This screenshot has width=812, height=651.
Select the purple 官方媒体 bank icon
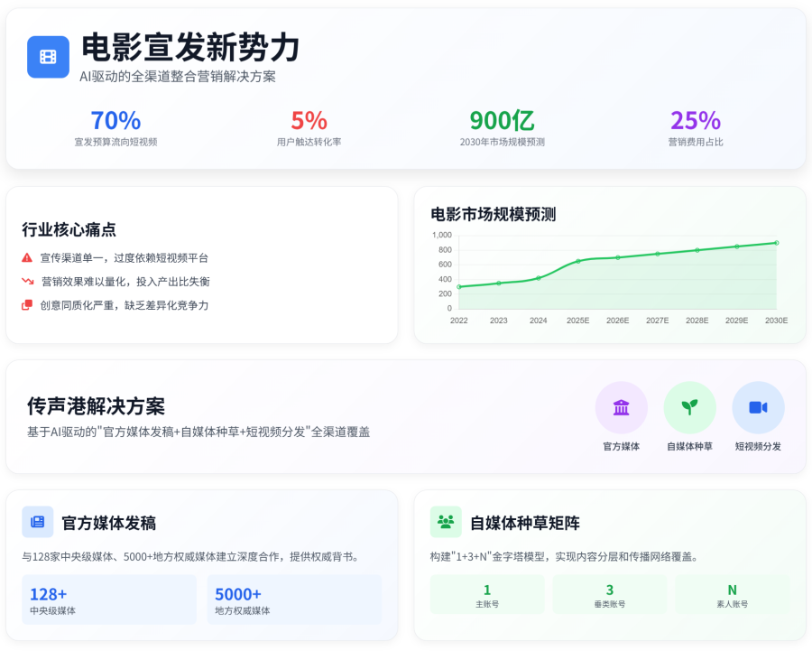click(x=621, y=407)
